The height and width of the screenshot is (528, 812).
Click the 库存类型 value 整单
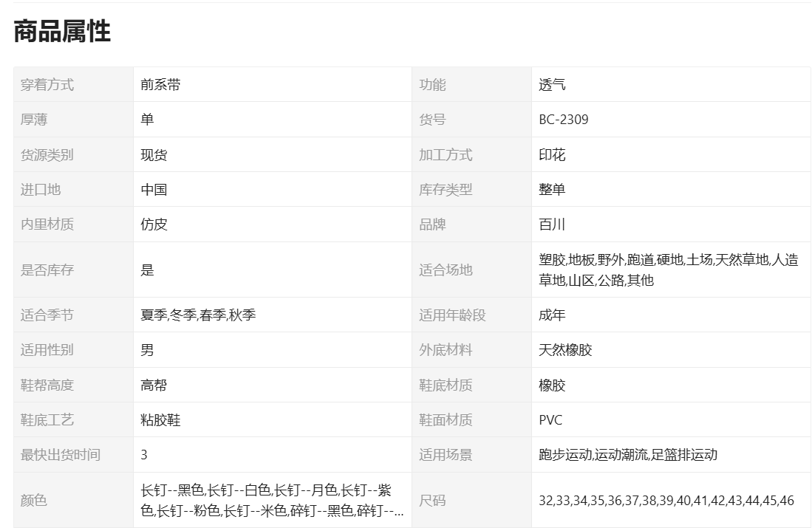click(552, 190)
